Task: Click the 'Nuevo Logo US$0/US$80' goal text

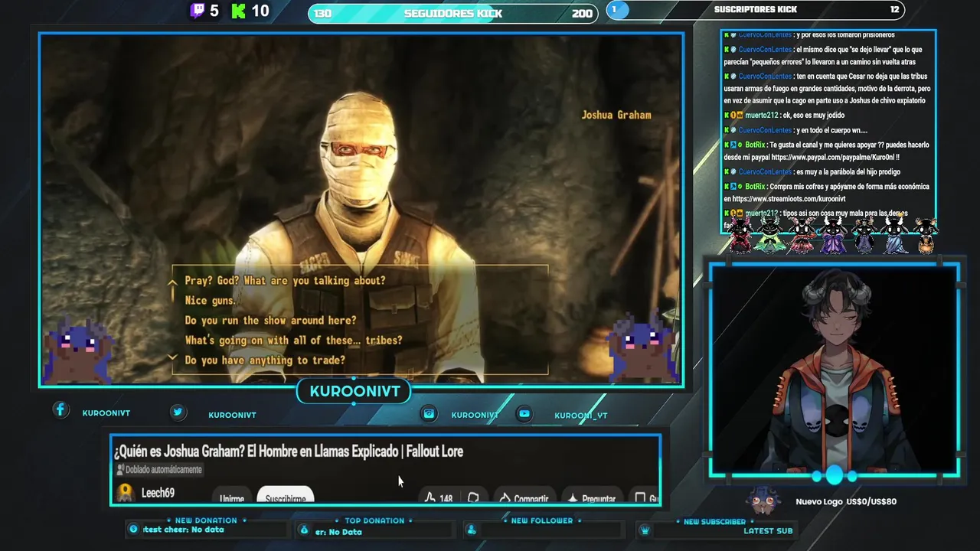Action: pyautogui.click(x=846, y=502)
